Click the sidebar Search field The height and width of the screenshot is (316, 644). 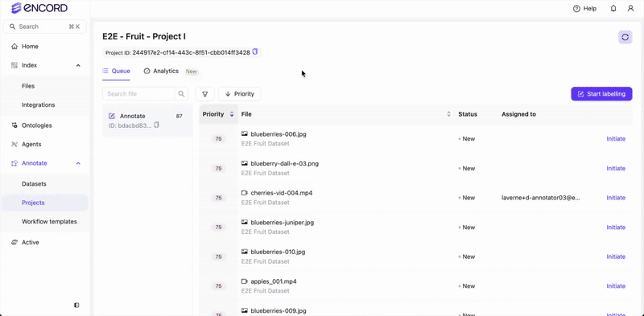tap(45, 27)
